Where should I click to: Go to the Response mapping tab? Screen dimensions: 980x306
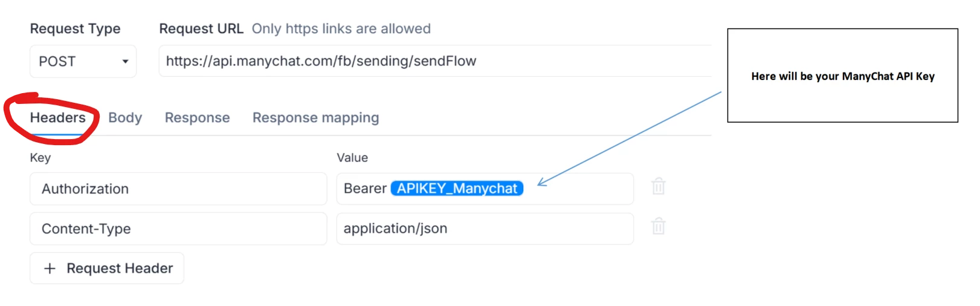316,117
